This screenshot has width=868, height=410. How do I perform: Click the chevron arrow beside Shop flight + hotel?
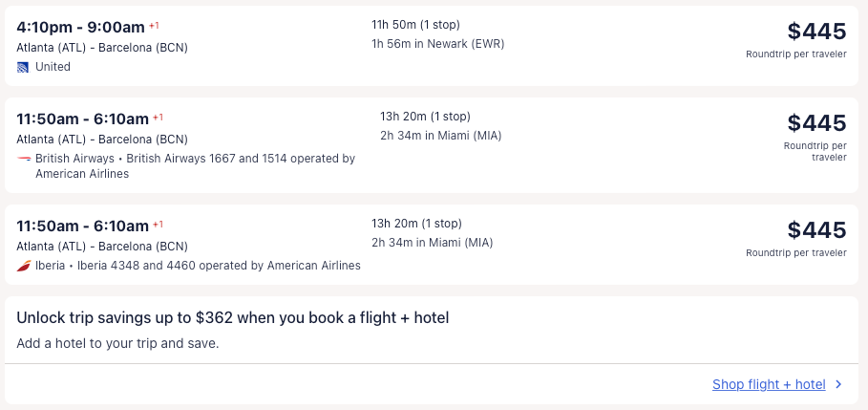point(838,384)
